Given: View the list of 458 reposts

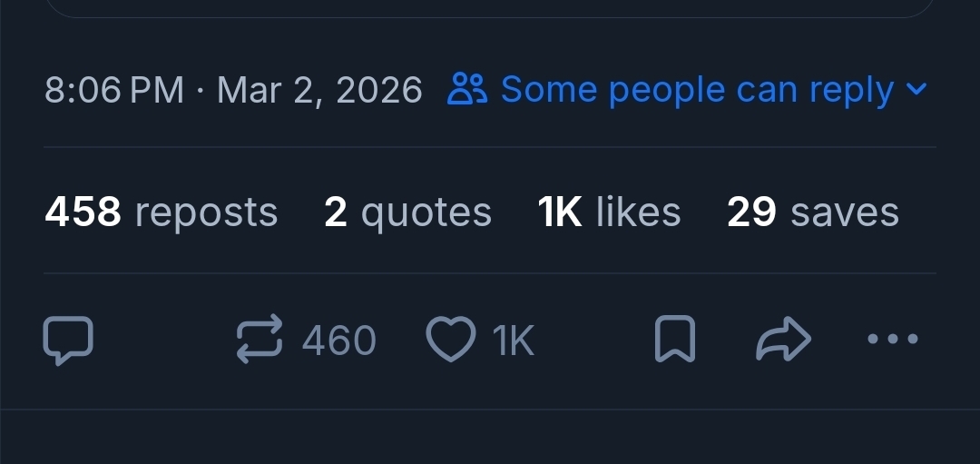Looking at the screenshot, I should point(162,212).
